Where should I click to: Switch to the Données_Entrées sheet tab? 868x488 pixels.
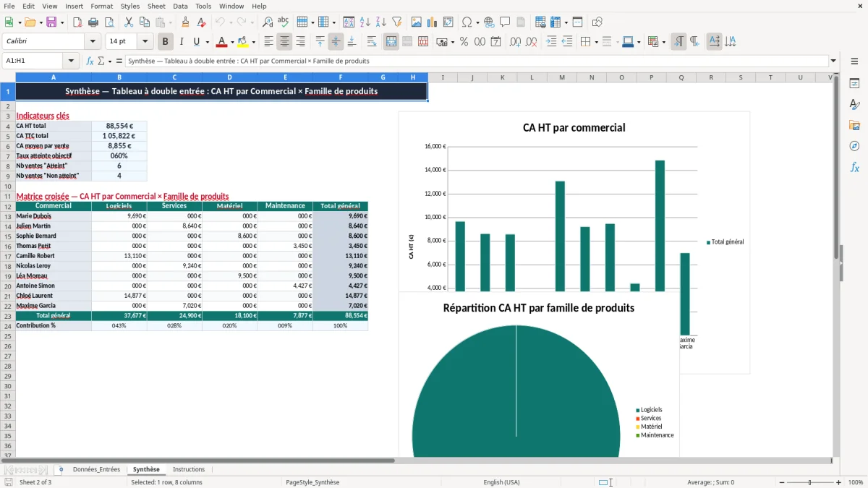[96, 469]
